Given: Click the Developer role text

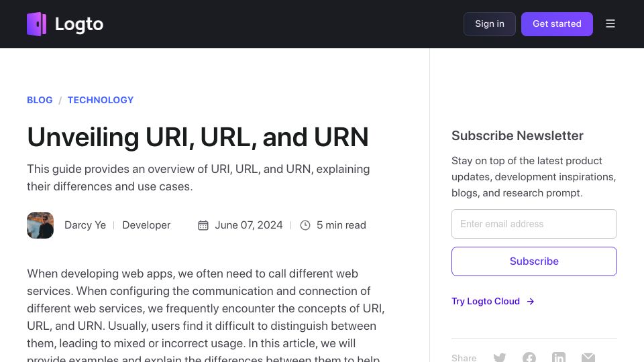Looking at the screenshot, I should [x=146, y=225].
